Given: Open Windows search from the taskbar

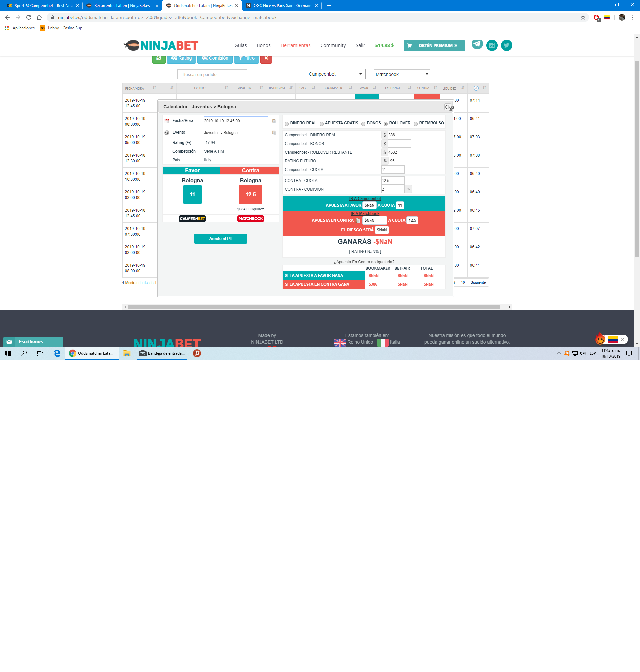Looking at the screenshot, I should click(x=24, y=353).
